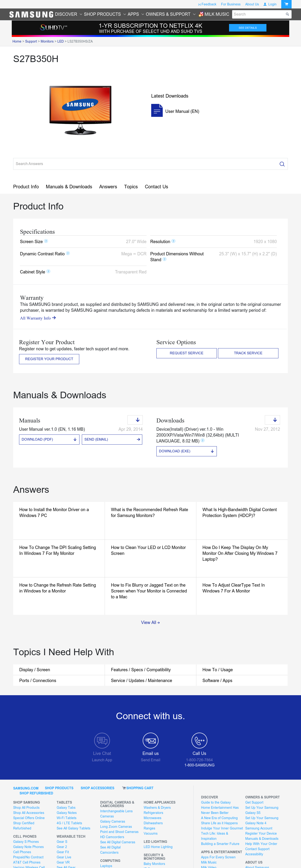Launch the Live Chat icon
This screenshot has height=868, width=301.
coord(102,741)
